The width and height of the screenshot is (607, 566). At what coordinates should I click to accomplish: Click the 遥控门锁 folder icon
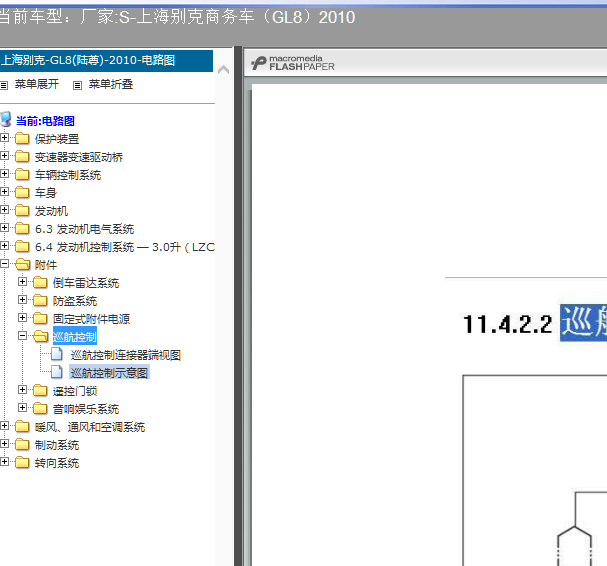point(40,390)
